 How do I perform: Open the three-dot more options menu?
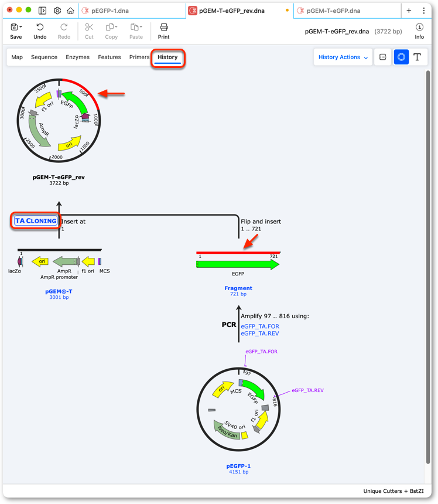[x=424, y=11]
